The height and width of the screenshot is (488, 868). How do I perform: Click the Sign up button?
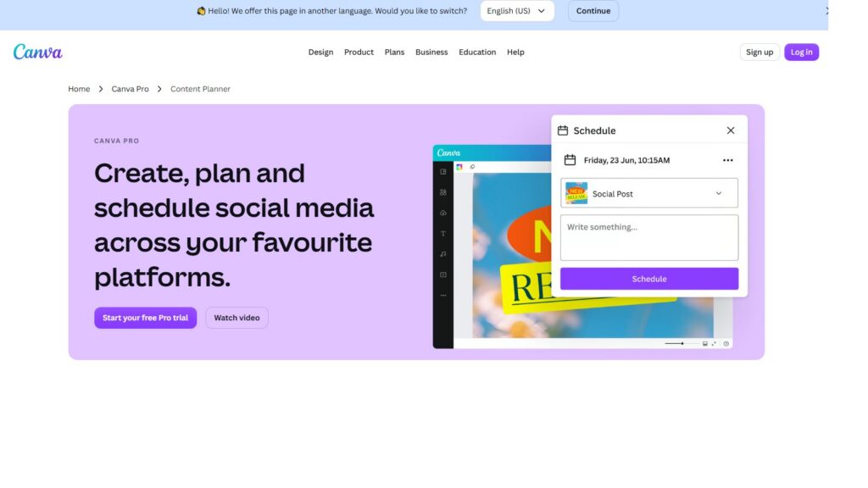(759, 52)
